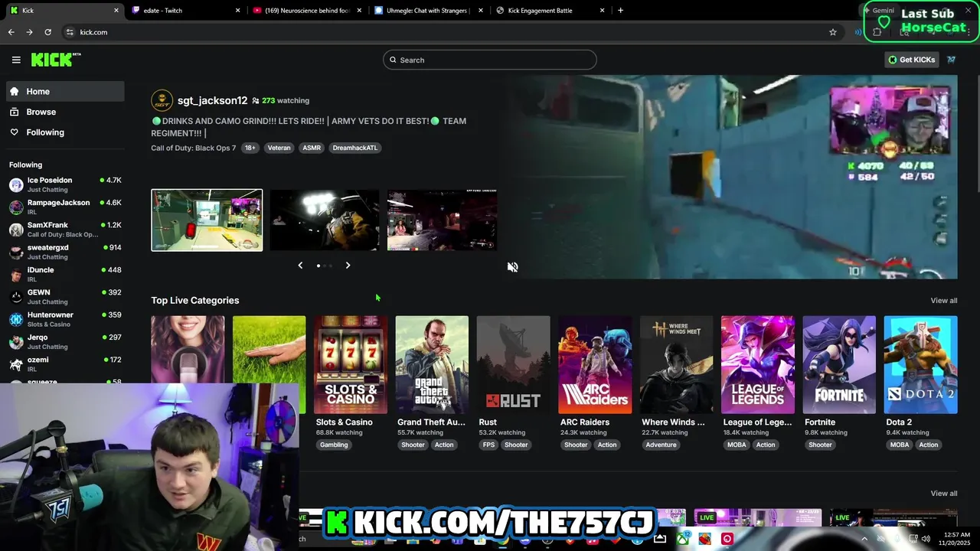Switch to Kick Engagement Battle tab

click(x=548, y=11)
